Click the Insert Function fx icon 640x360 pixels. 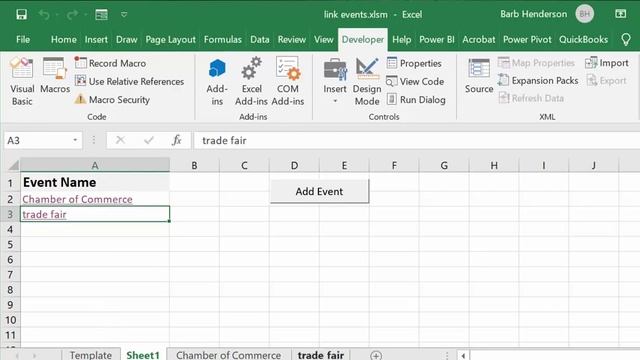pos(176,140)
